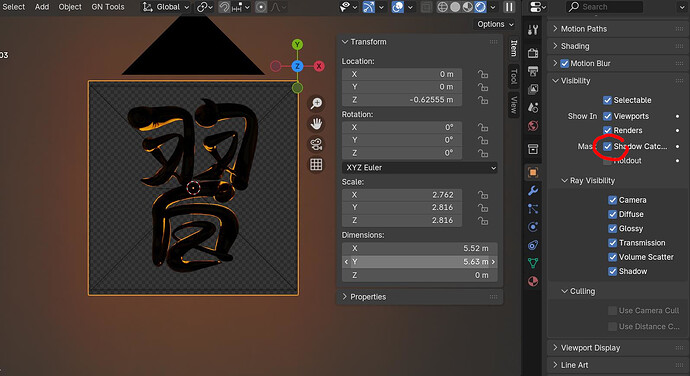Open the Scene properties tab
690x376 pixels.
[x=533, y=107]
